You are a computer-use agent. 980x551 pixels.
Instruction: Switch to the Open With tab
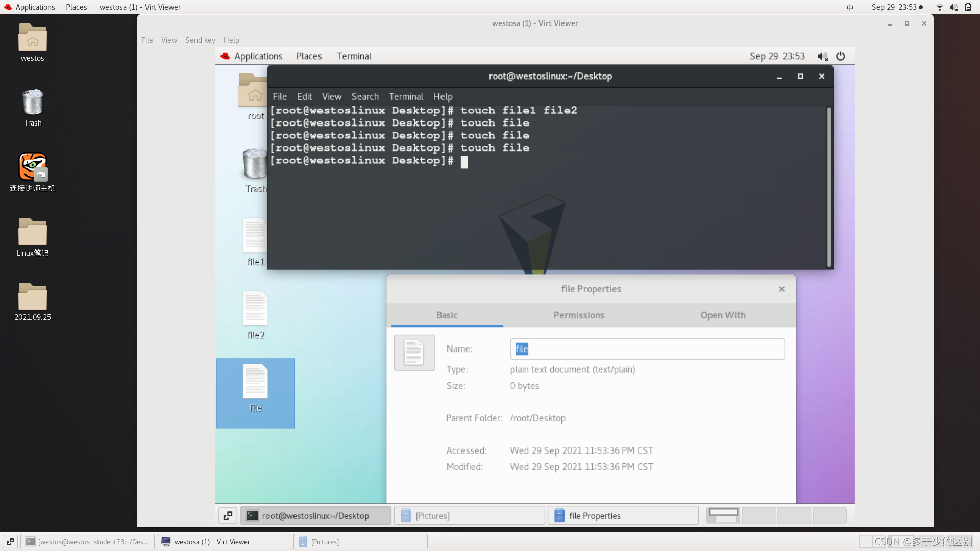pos(723,315)
